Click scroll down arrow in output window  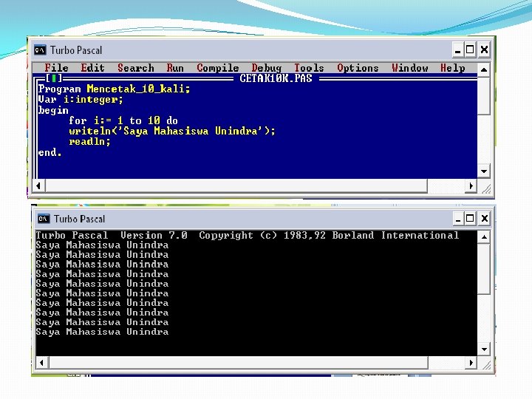(484, 349)
